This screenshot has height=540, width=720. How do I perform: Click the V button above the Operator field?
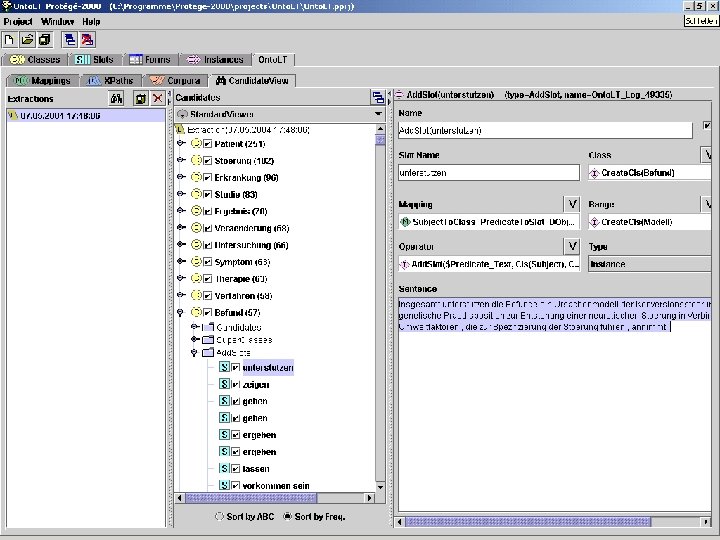(x=571, y=246)
